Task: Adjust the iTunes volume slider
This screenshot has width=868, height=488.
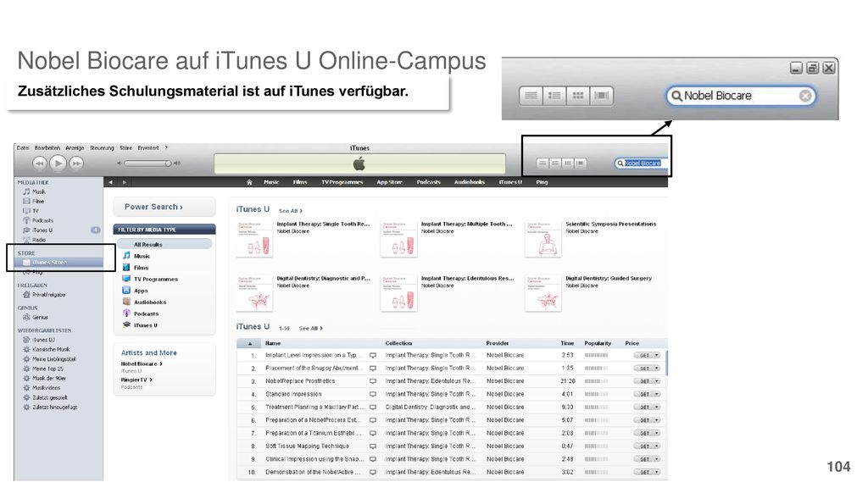Action: (x=147, y=164)
